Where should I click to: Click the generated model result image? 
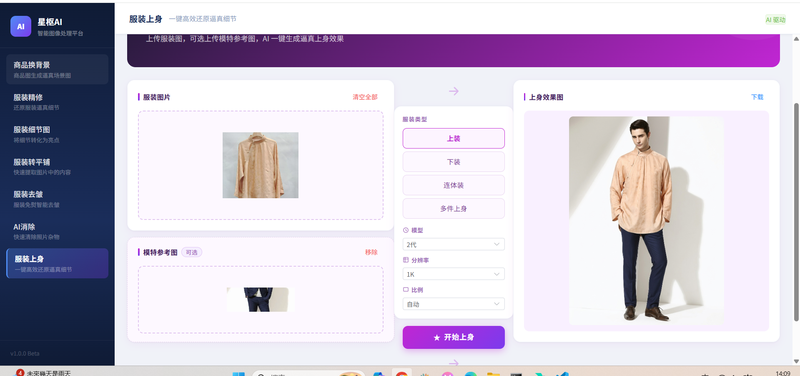(646, 220)
